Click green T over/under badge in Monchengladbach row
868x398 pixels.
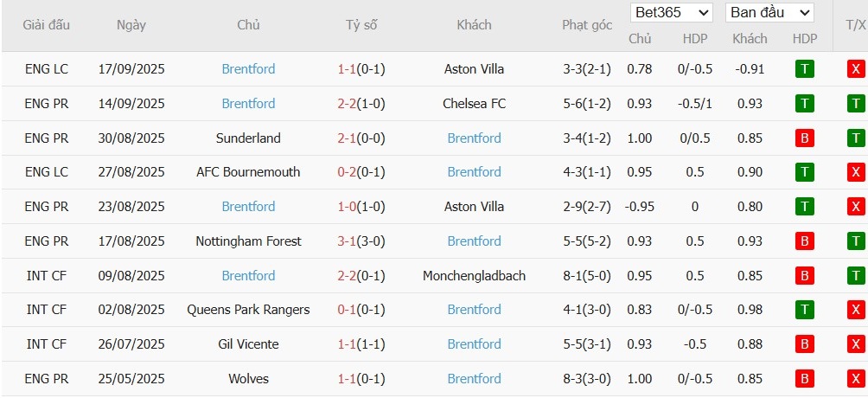[x=856, y=275]
